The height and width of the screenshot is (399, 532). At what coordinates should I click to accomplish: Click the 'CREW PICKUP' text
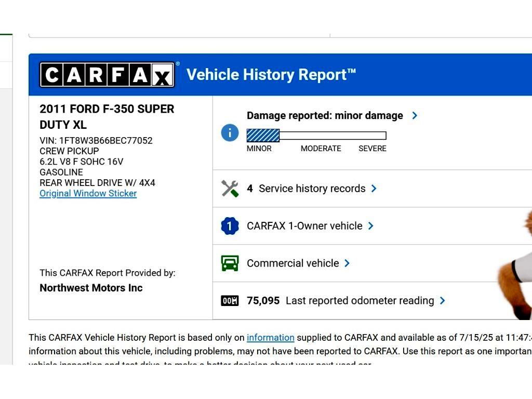[x=69, y=151]
